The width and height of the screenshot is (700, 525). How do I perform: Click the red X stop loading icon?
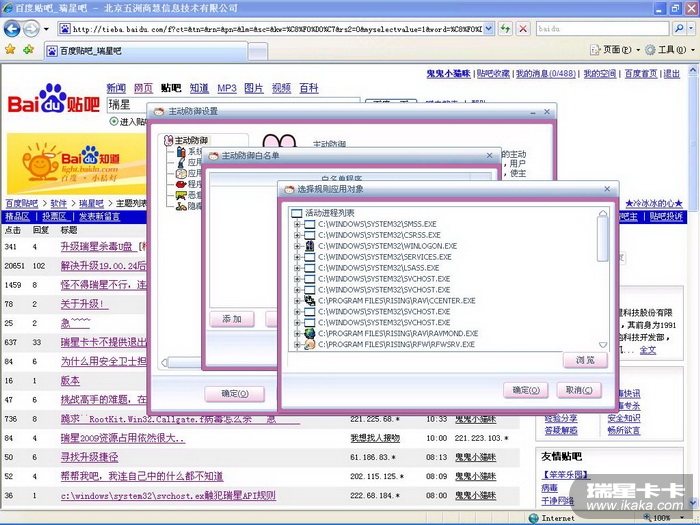pos(523,29)
